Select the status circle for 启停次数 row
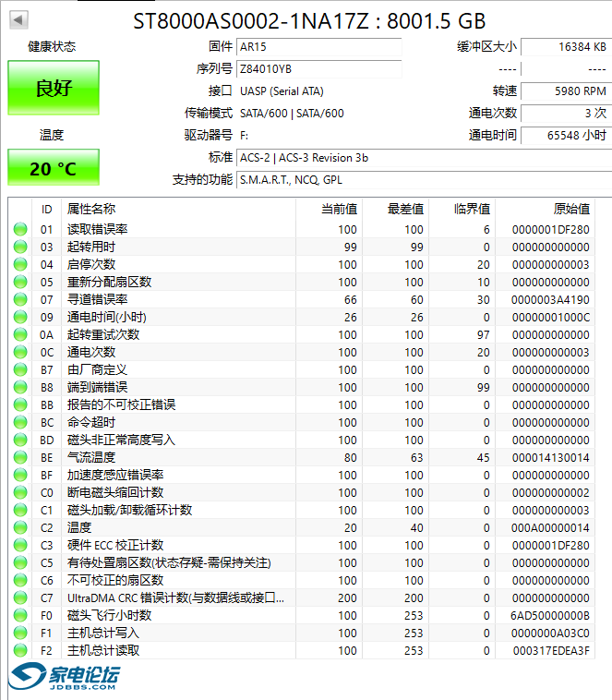Screen dimensions: 612x700 [x=20, y=265]
